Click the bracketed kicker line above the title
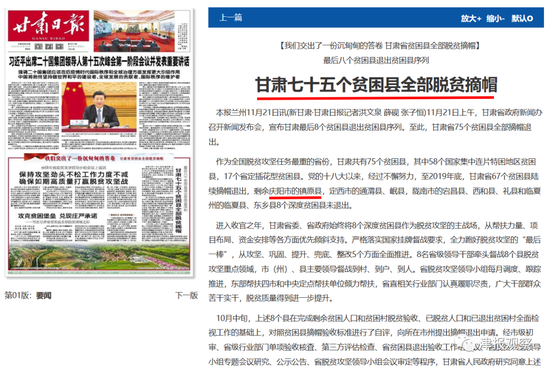The image size is (550, 368). (x=380, y=46)
